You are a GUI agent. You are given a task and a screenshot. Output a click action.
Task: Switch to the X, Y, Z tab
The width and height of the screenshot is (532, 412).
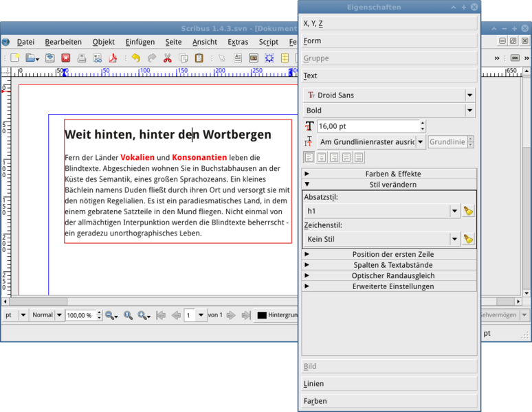click(x=389, y=23)
